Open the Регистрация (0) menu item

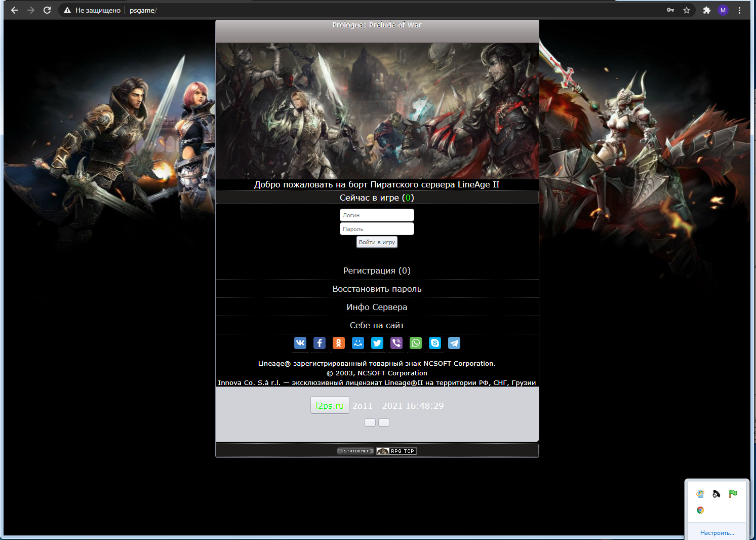[x=377, y=271]
